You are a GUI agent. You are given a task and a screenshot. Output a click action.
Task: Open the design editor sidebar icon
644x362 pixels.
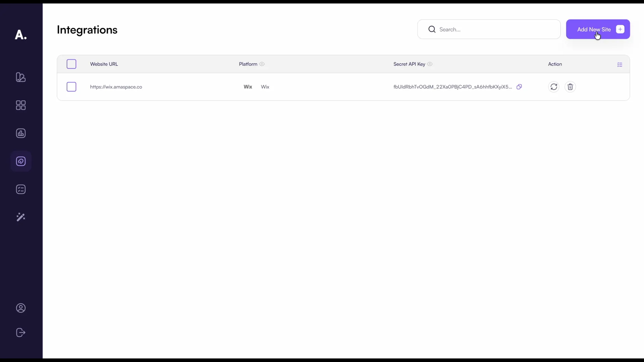[x=21, y=77]
